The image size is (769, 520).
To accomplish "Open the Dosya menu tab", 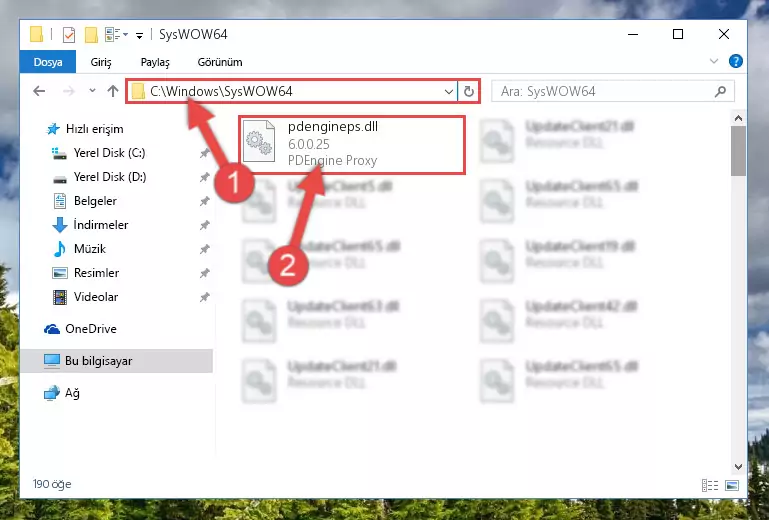I will [x=48, y=62].
